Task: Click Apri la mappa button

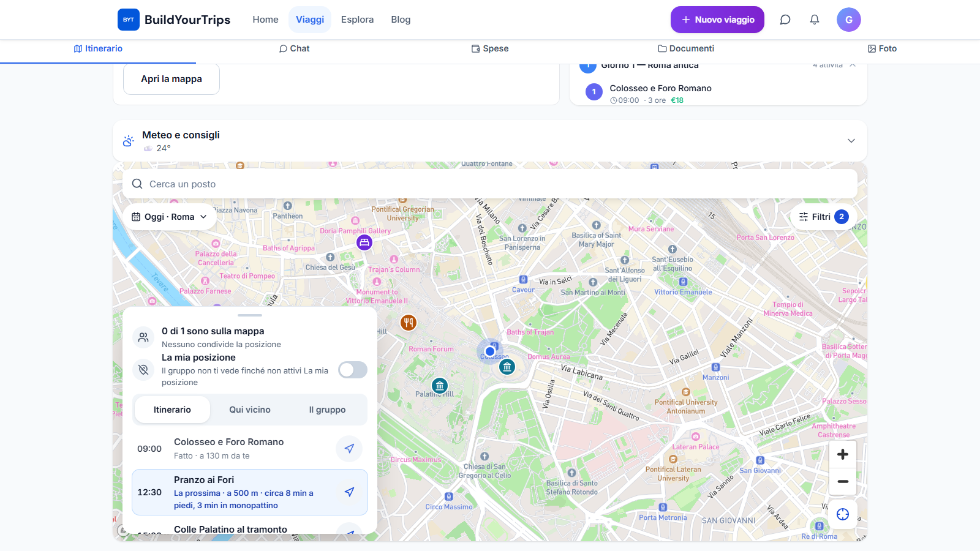Action: coord(171,79)
